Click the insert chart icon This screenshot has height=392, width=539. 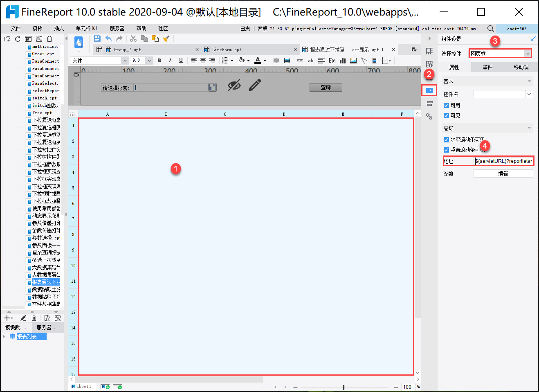343,61
